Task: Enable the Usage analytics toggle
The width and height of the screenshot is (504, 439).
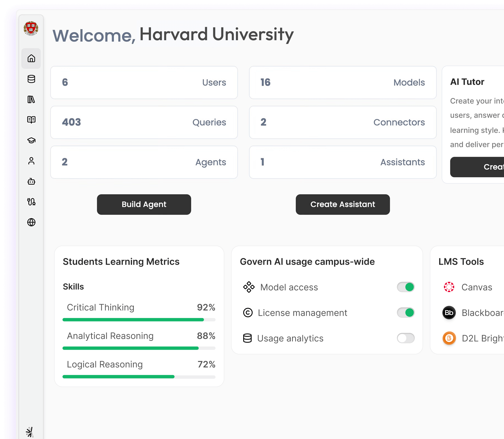Action: tap(406, 338)
